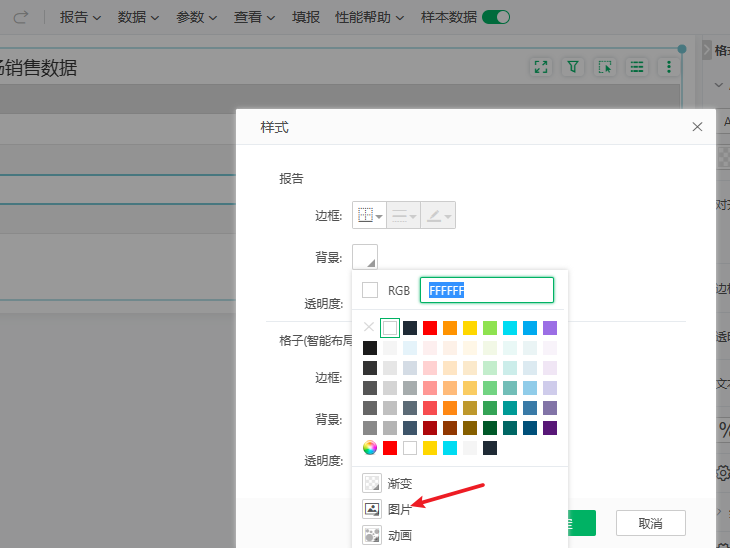Click the 填报 menu item
The width and height of the screenshot is (730, 548).
tap(307, 17)
